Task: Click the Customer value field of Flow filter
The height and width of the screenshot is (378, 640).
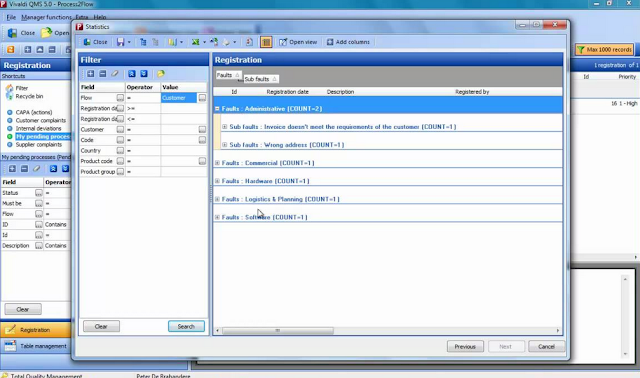Action: click(179, 98)
